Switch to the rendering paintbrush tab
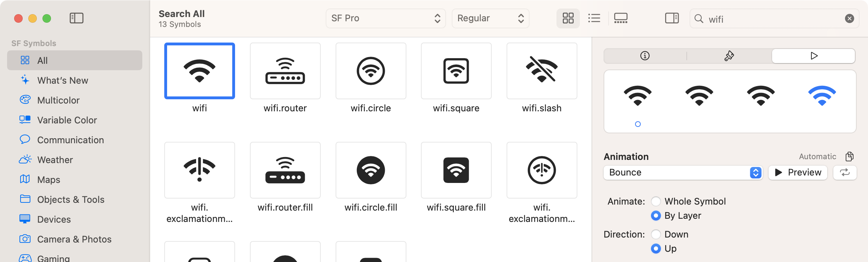 [729, 56]
